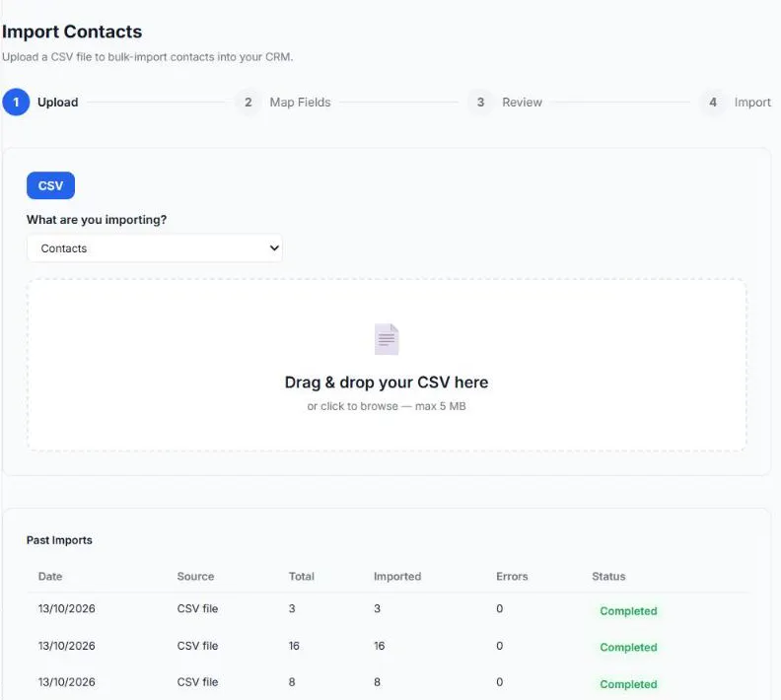
Task: Click the Errors column header
Action: point(512,576)
